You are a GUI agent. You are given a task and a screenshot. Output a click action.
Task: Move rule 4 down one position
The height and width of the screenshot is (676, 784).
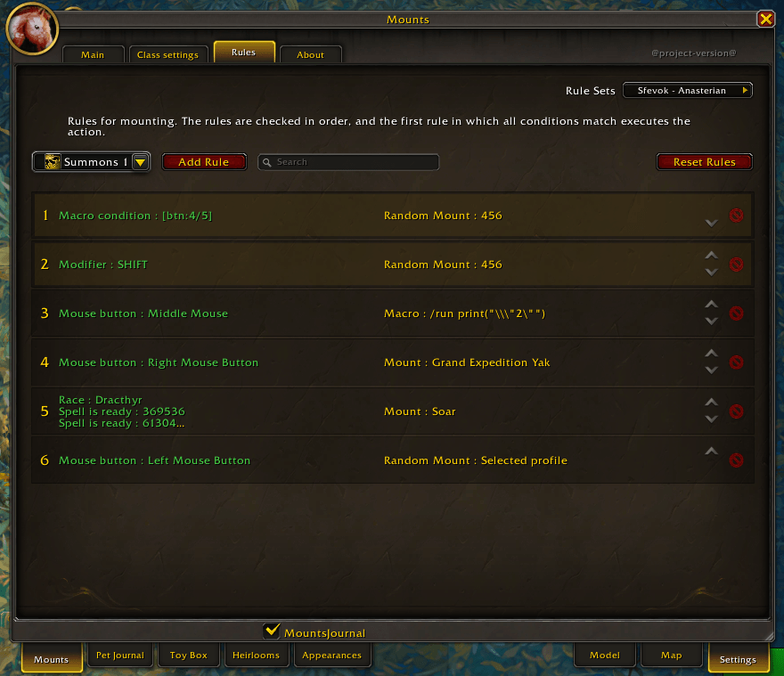712,371
